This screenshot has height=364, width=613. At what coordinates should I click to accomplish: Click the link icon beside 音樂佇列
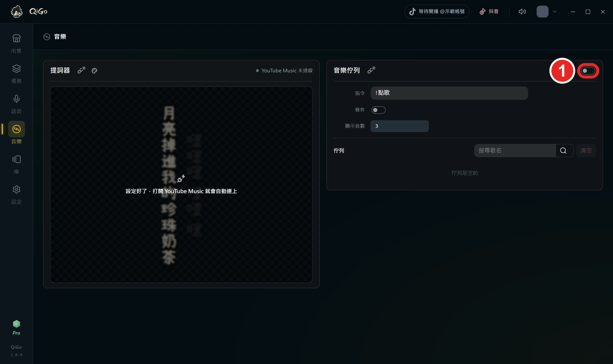pos(371,71)
